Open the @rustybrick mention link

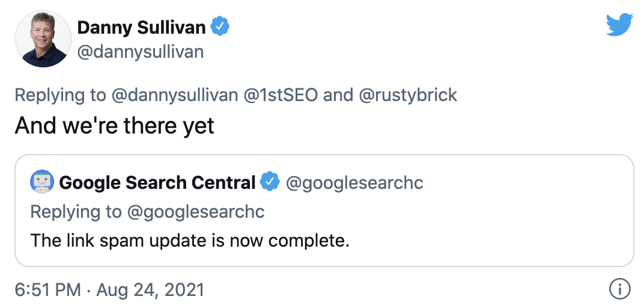[x=408, y=95]
